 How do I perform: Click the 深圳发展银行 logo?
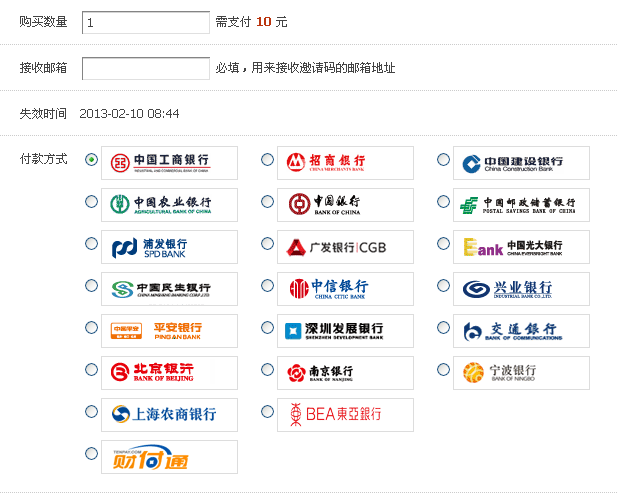[345, 331]
